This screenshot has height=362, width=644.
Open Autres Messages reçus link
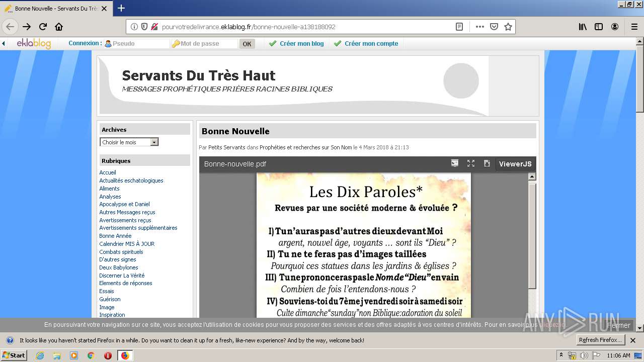pyautogui.click(x=127, y=212)
